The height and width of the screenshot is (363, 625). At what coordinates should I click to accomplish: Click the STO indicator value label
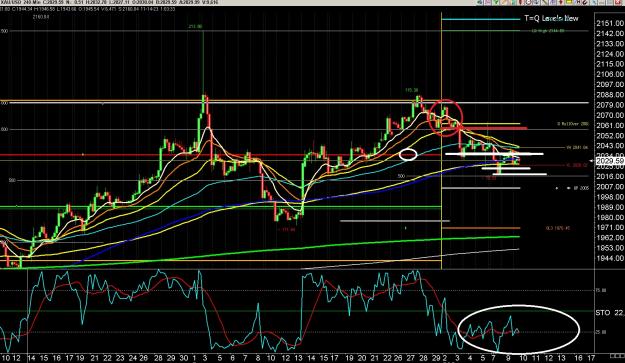pyautogui.click(x=610, y=313)
